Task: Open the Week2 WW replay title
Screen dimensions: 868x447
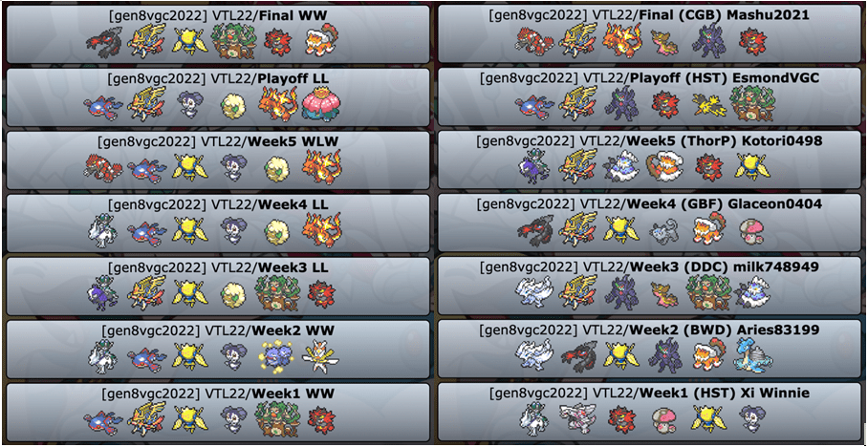Action: coord(218,330)
